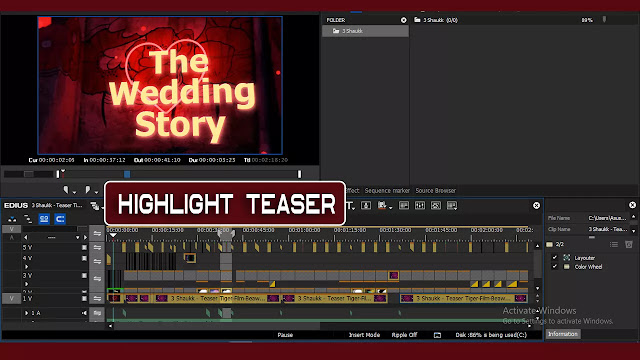Screen dimensions: 640x360
Task: Open the sequence settings icon beside the title
Action: tap(95, 206)
